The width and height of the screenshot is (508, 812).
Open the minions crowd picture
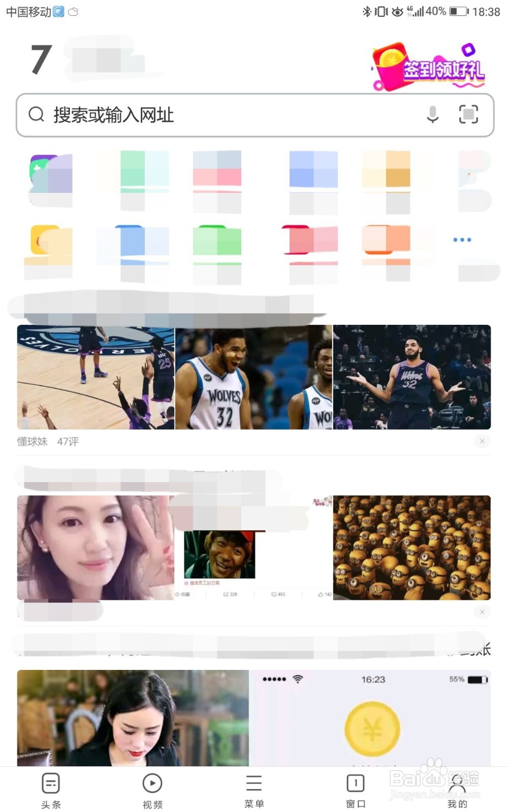[x=412, y=548]
